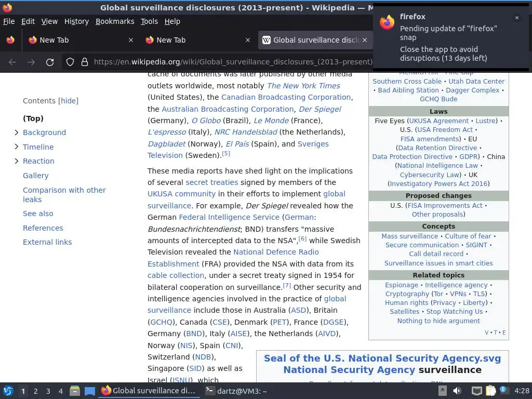Screen dimensions: 532x399
Task: Open the Tools menu
Action: (149, 21)
